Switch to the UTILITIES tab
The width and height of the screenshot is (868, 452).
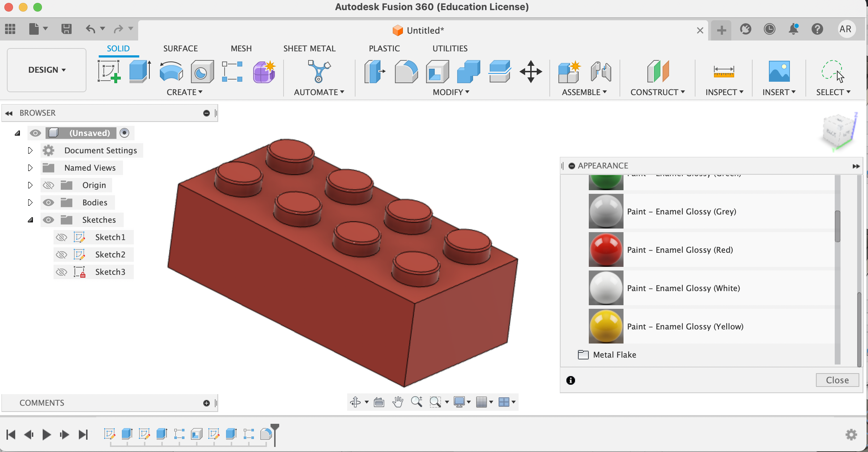pyautogui.click(x=450, y=48)
